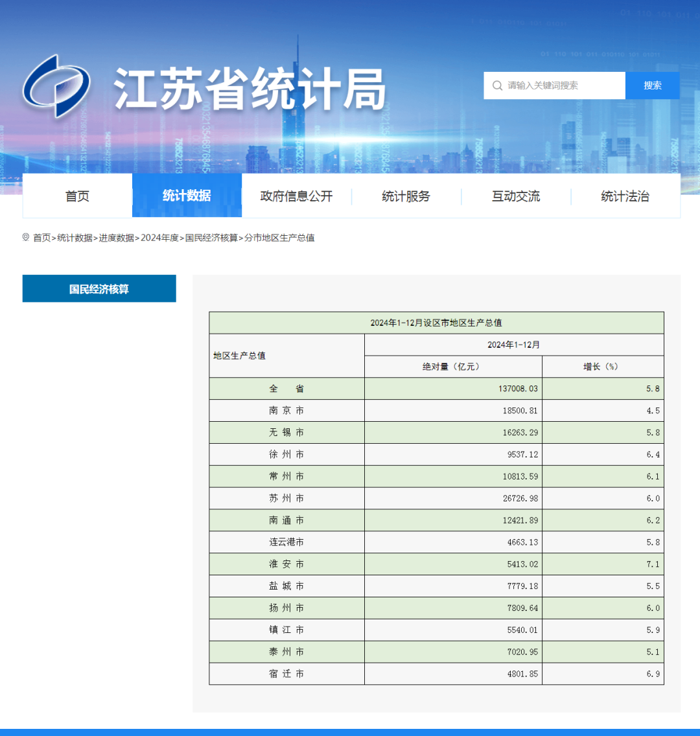Click the magnifier icon in search box

tap(497, 86)
